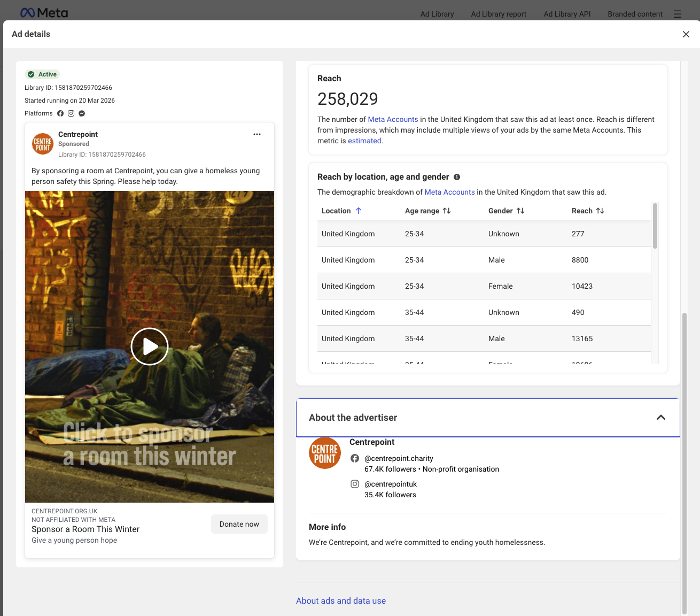The height and width of the screenshot is (616, 700).
Task: Click the CENTREPOINT.ORG.UK domain text
Action: [65, 511]
